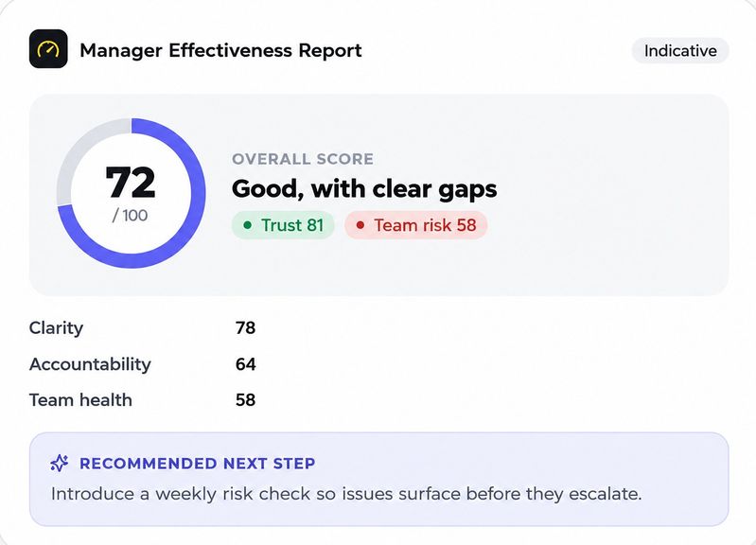Image resolution: width=756 pixels, height=545 pixels.
Task: Click the red dot in Team risk badge
Action: [x=360, y=225]
